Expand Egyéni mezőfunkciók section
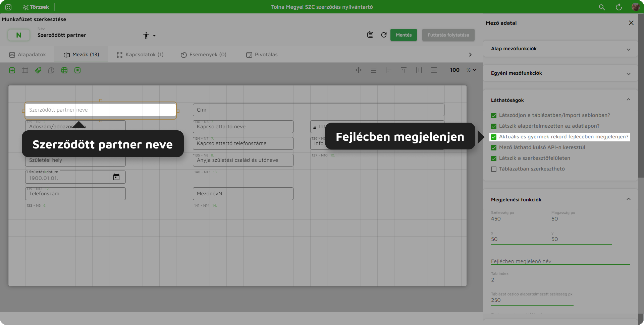Viewport: 644px width, 325px height. (560, 73)
